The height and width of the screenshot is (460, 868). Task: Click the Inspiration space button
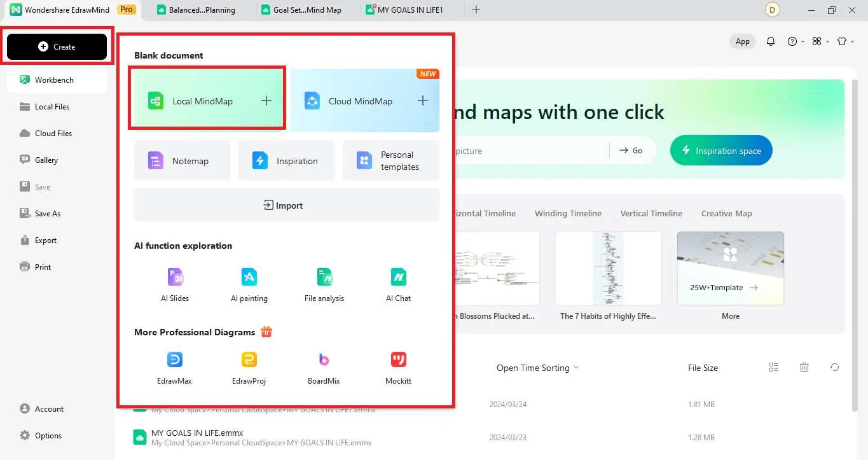point(721,151)
